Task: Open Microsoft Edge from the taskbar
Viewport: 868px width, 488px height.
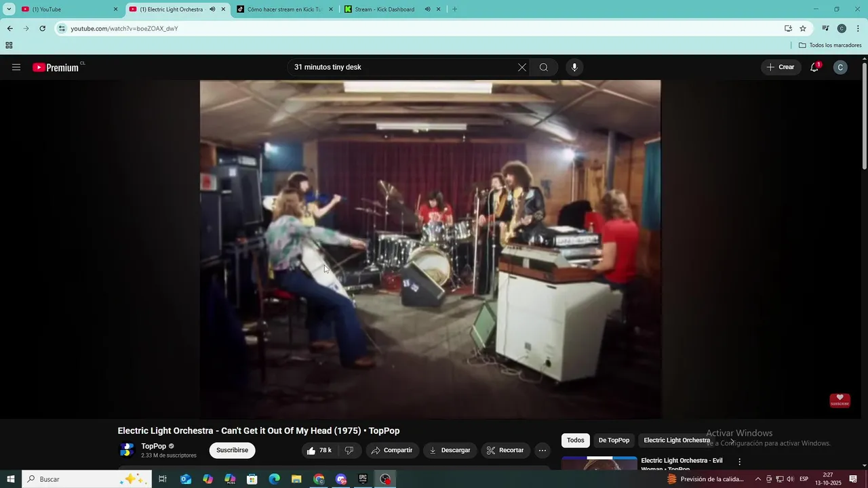Action: pos(274,479)
